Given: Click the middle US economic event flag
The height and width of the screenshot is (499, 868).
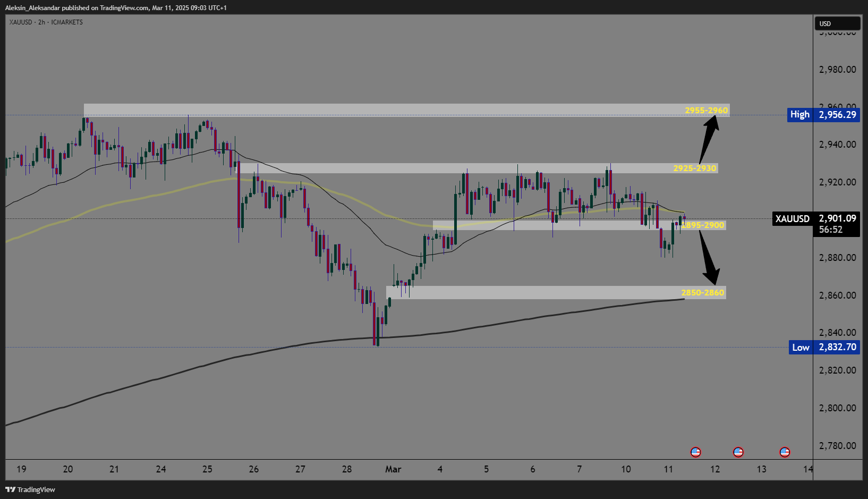Looking at the screenshot, I should tap(738, 452).
